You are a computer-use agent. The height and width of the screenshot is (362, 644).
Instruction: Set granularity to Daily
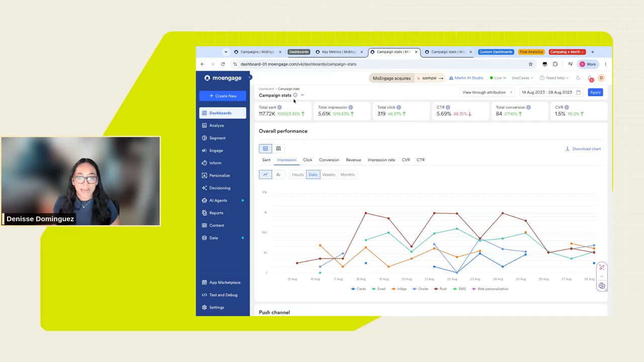coord(313,174)
